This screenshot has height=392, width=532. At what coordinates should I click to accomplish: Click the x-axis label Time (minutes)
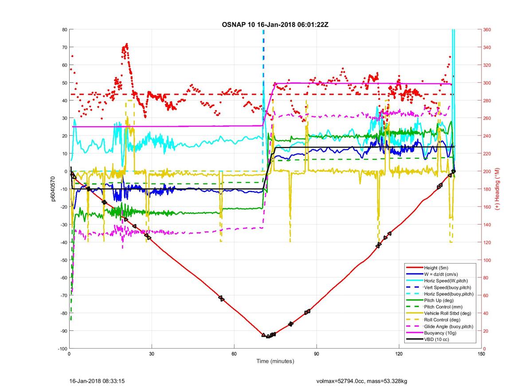(275, 361)
